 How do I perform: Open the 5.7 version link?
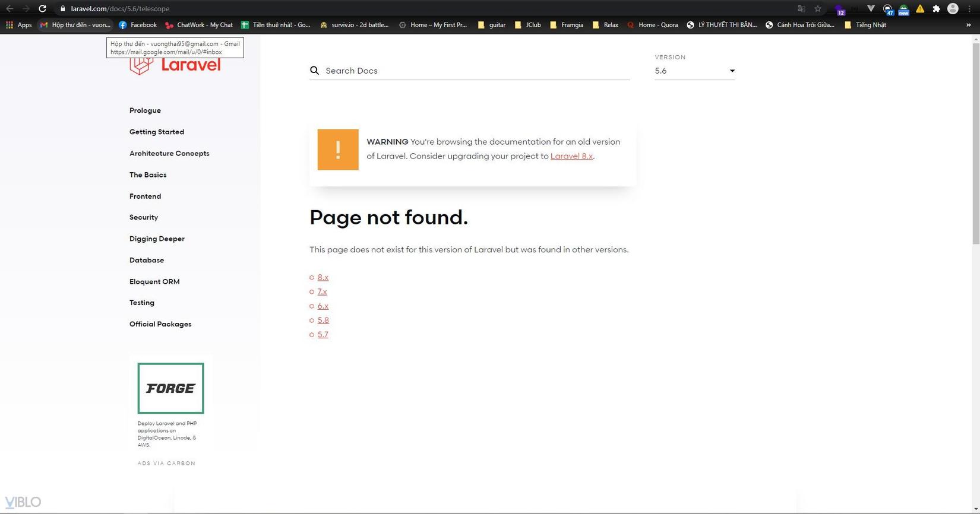tap(323, 334)
